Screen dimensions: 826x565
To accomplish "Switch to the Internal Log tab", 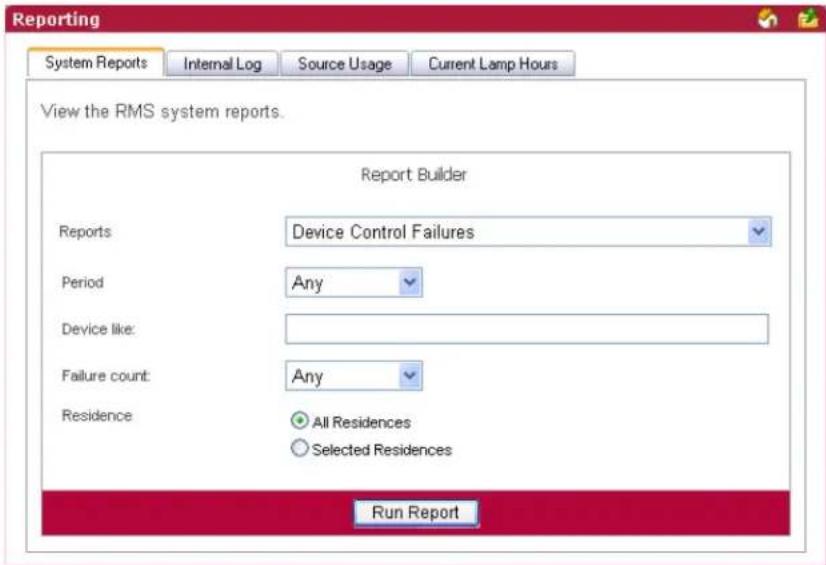I will [222, 64].
